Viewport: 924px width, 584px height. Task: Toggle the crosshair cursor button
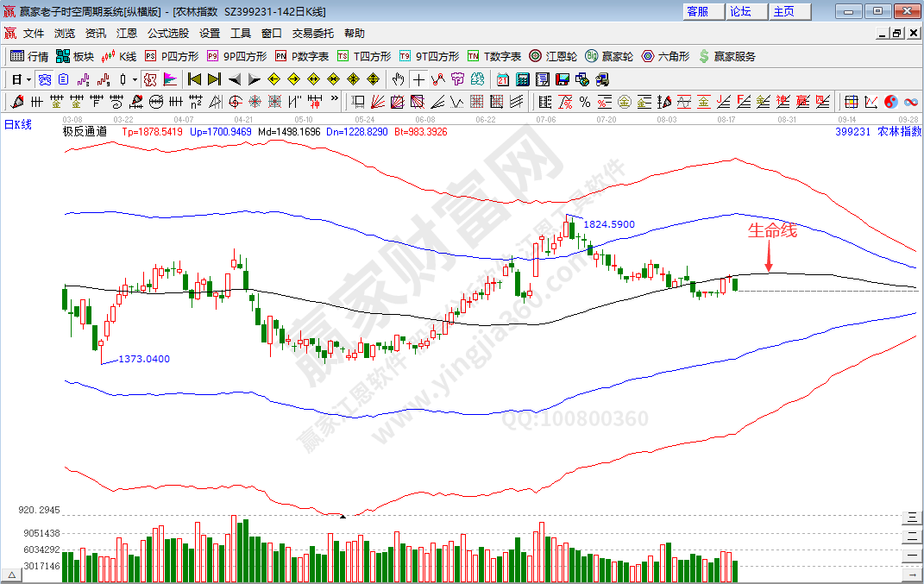click(x=418, y=79)
